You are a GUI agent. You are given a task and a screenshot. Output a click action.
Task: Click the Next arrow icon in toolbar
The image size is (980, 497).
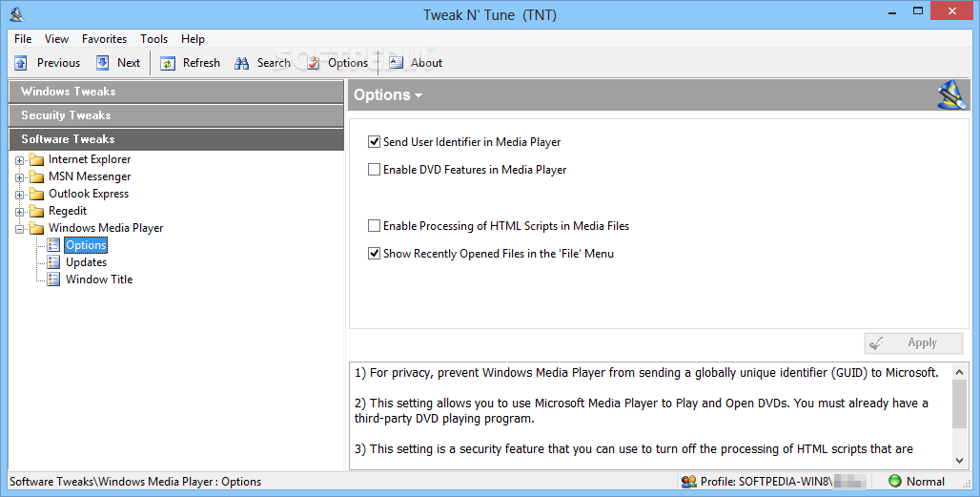pos(103,63)
